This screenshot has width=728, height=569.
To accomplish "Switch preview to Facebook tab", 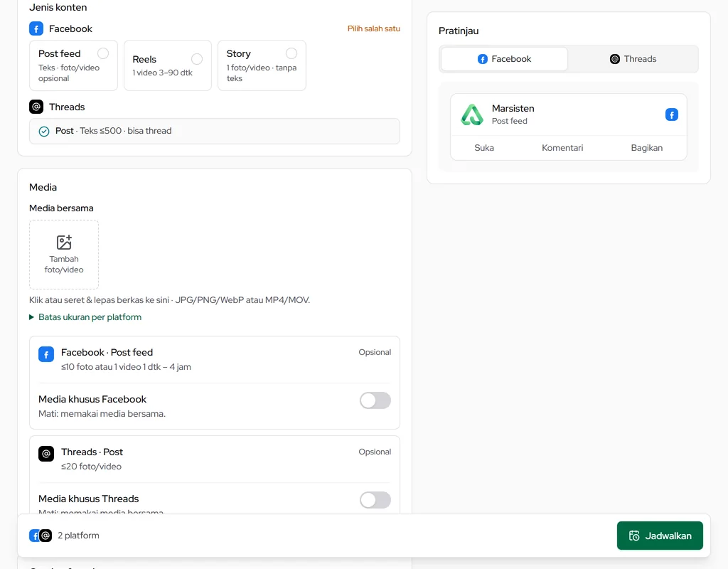I will [x=504, y=59].
